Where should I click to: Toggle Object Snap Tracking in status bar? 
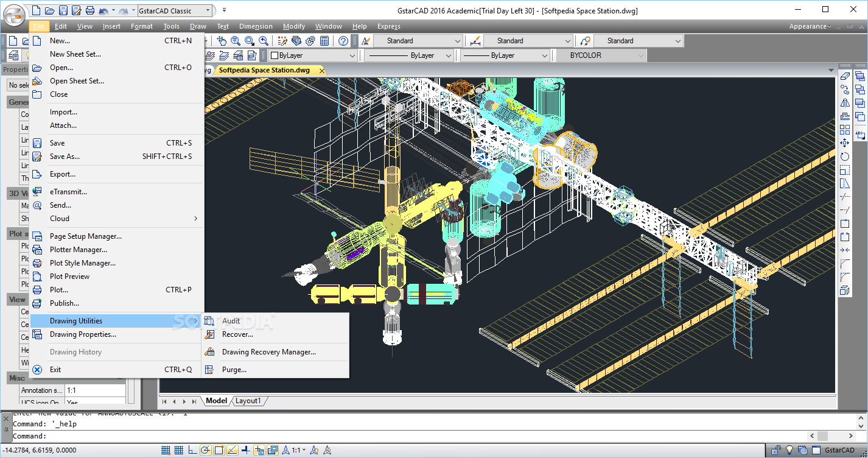click(232, 451)
